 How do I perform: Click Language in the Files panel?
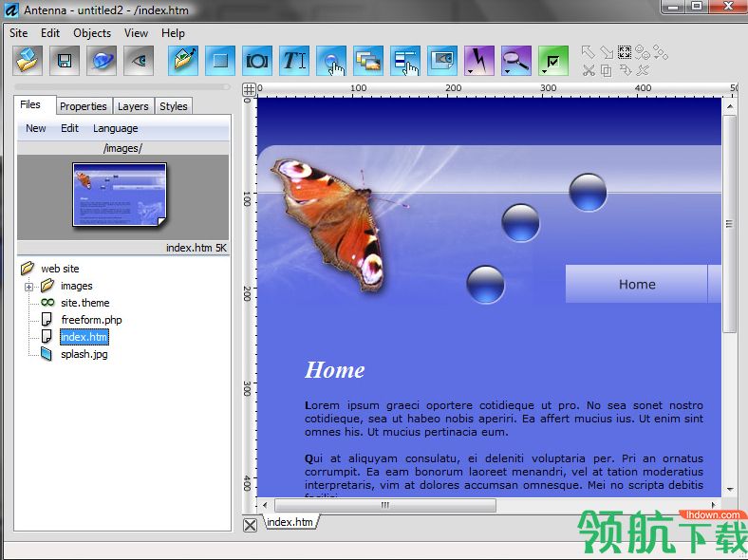(116, 128)
